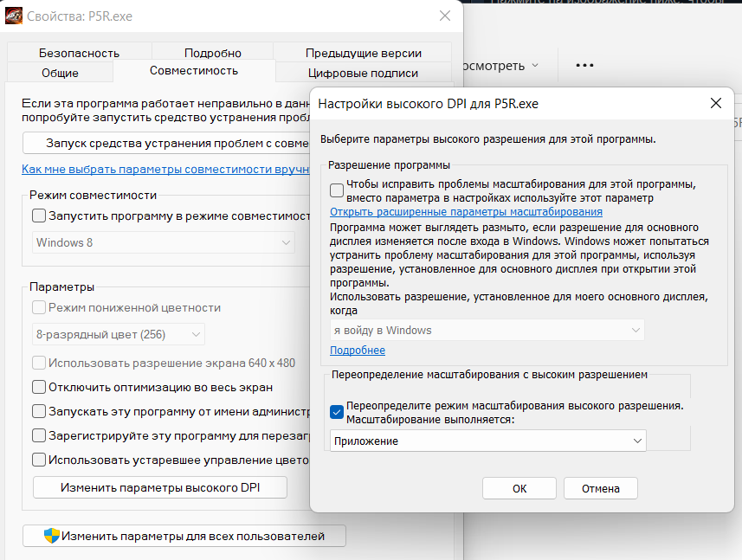Click the three-dots menu in the Explorer window
The height and width of the screenshot is (560, 742).
(x=584, y=65)
